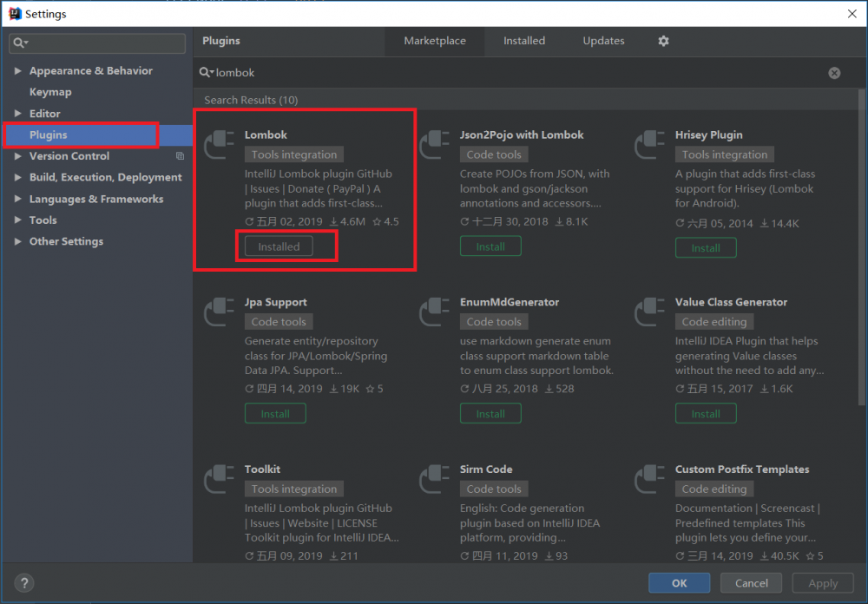Click the vertical scrollbar of search results
868x604 pixels.
(x=861, y=246)
